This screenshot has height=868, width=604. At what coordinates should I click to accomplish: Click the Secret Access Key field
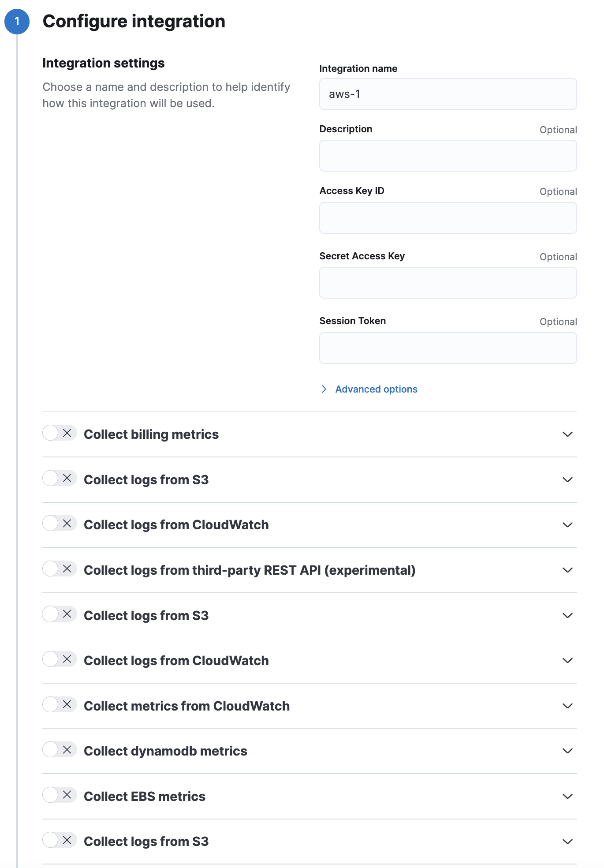point(447,283)
